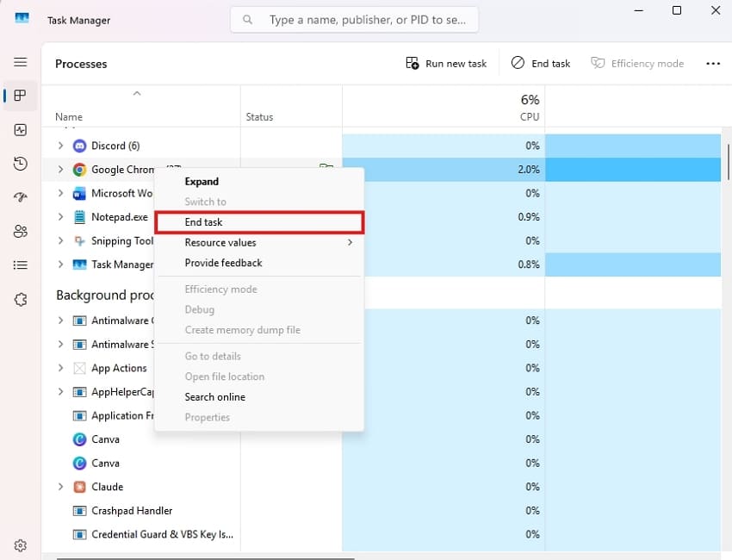Open the Resource values submenu
732x560 pixels.
[259, 242]
